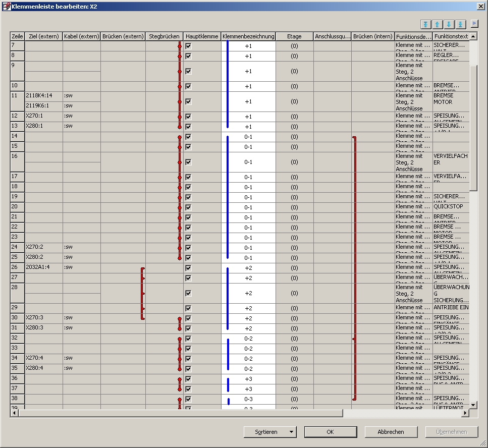Image resolution: width=488 pixels, height=448 pixels.
Task: Click the Brücken (extern) column header
Action: point(123,36)
